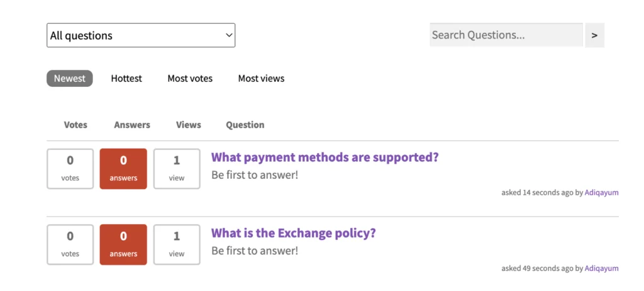Open the All questions dropdown
Viewport: 644px width, 291px height.
click(141, 35)
